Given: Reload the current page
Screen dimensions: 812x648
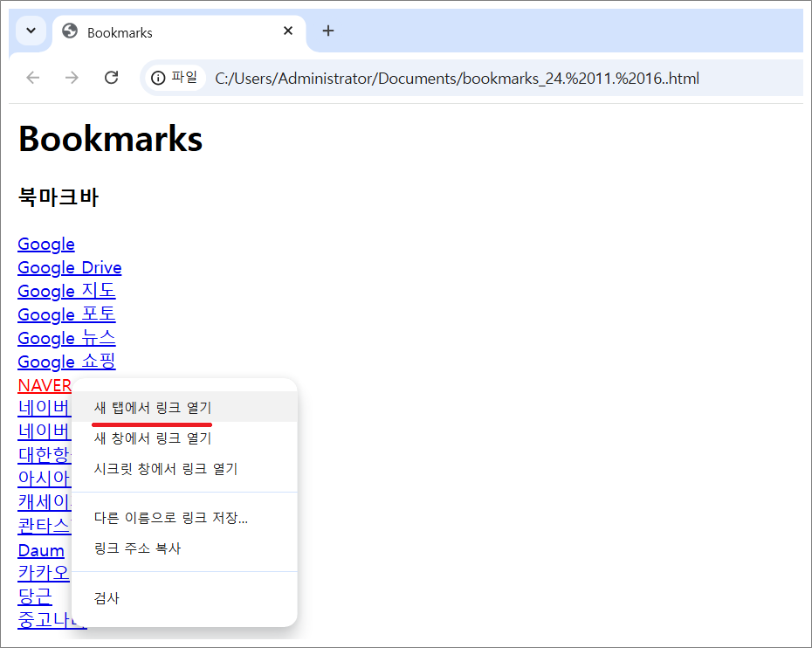Looking at the screenshot, I should (112, 78).
